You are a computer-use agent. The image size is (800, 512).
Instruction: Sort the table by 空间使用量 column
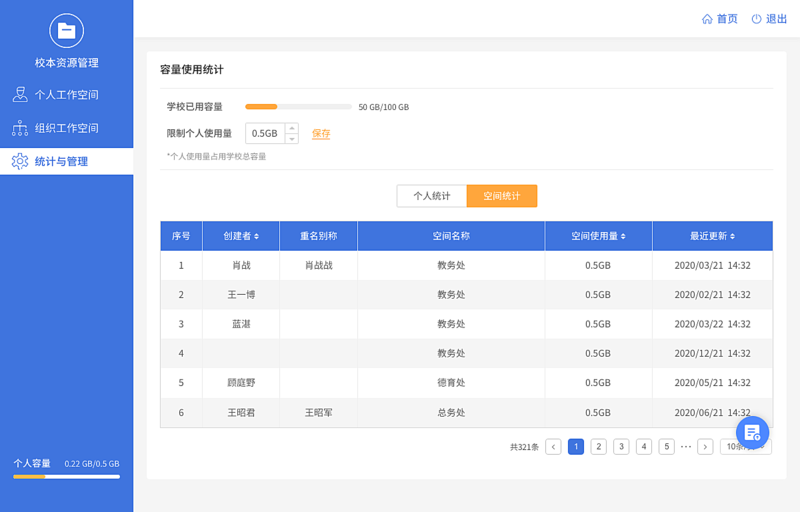tap(598, 236)
